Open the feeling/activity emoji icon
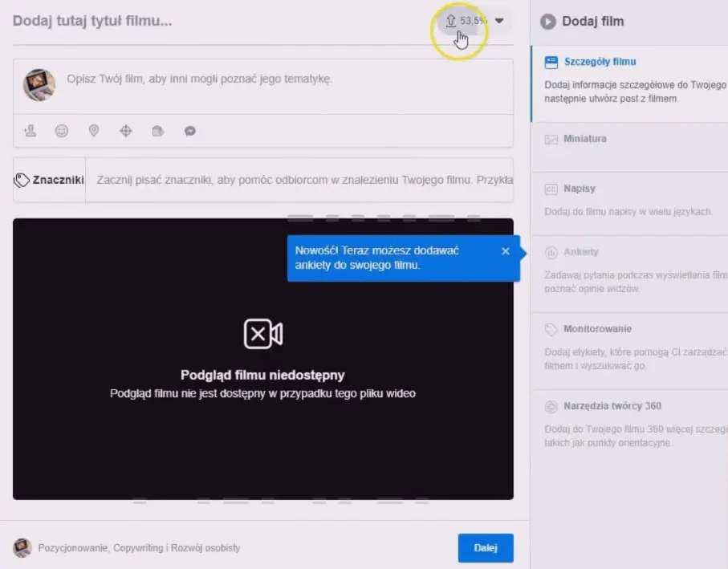This screenshot has height=569, width=728. tap(62, 131)
